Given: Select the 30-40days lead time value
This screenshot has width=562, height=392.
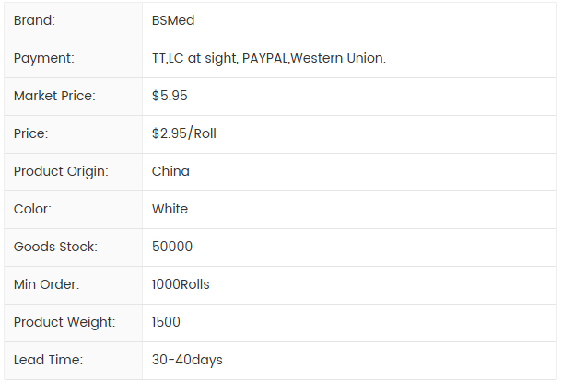Looking at the screenshot, I should pyautogui.click(x=187, y=360).
